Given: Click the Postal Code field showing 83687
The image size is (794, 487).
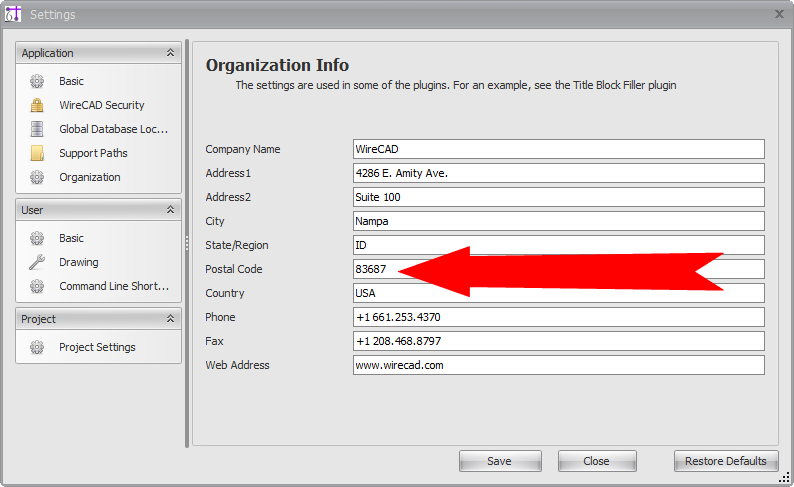Looking at the screenshot, I should [559, 269].
